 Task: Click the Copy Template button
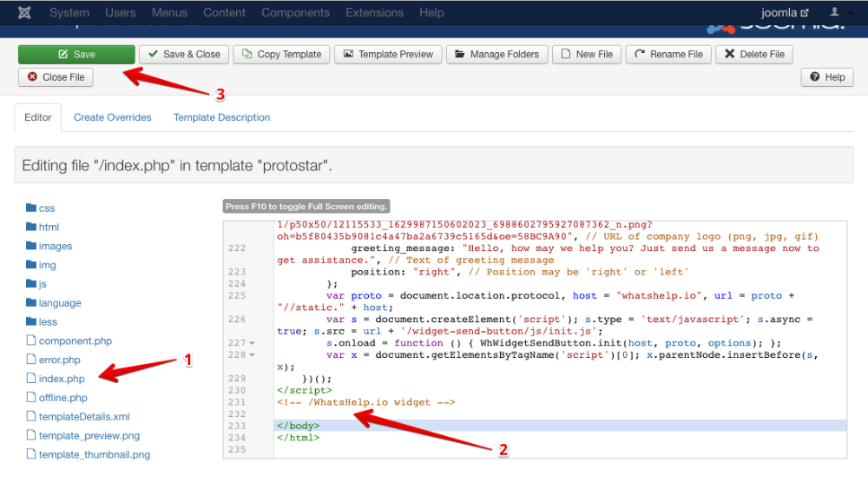(280, 54)
